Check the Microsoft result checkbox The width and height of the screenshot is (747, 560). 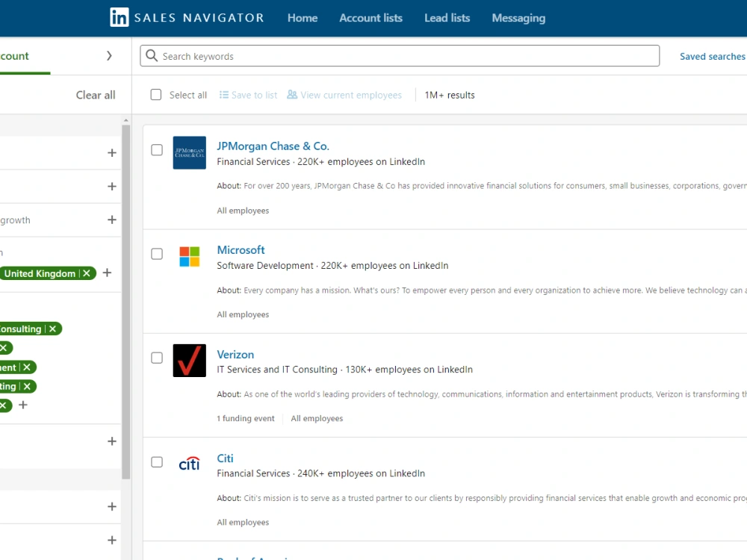(157, 254)
